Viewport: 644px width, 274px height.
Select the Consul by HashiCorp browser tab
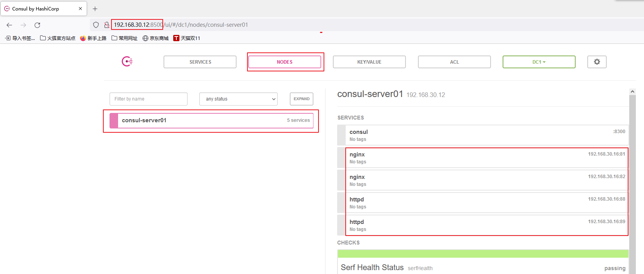point(44,9)
